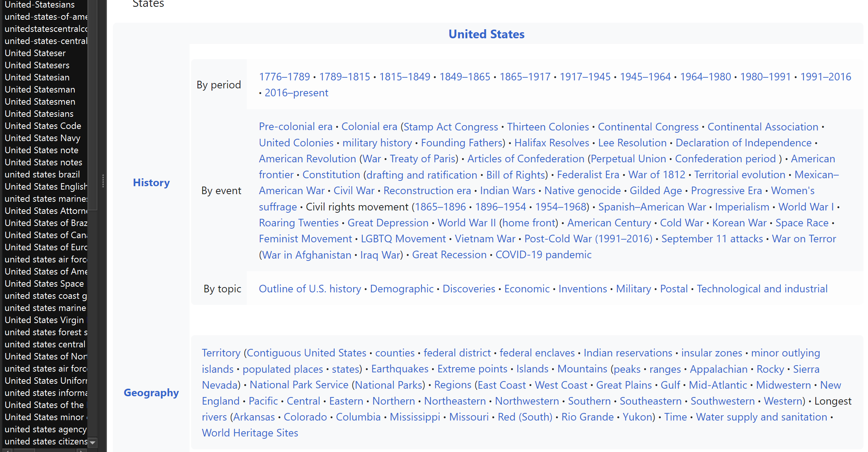Image resolution: width=868 pixels, height=452 pixels.
Task: Click the Outline of U.S. history link
Action: (x=310, y=289)
